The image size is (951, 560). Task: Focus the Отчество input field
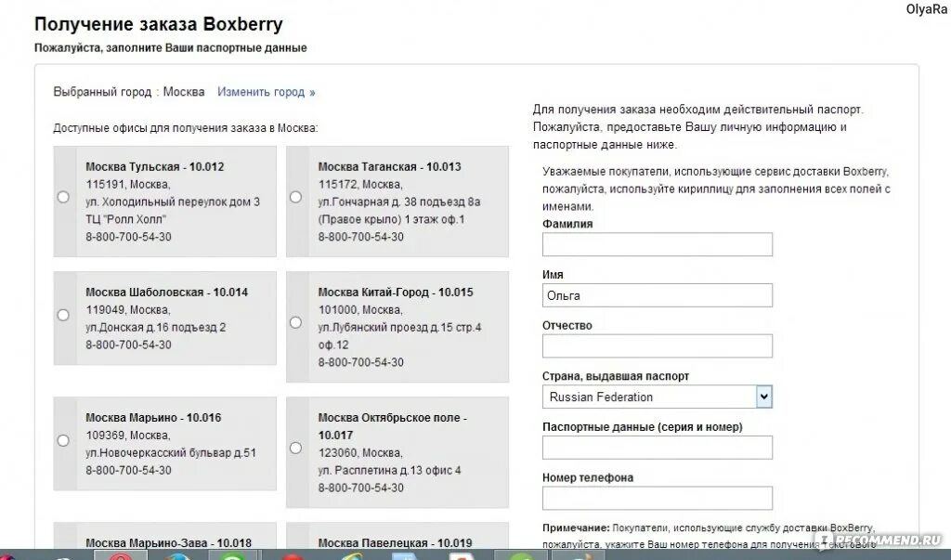tap(657, 346)
